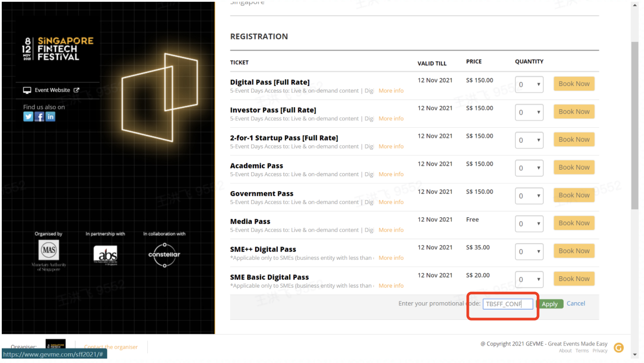The image size is (644, 363).
Task: More info for Academic Pass
Action: click(391, 174)
